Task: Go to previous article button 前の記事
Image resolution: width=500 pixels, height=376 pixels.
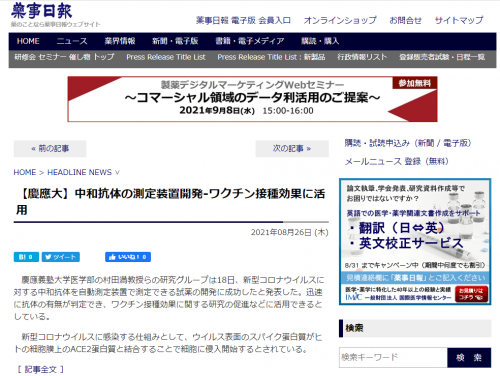Action: tap(50, 149)
